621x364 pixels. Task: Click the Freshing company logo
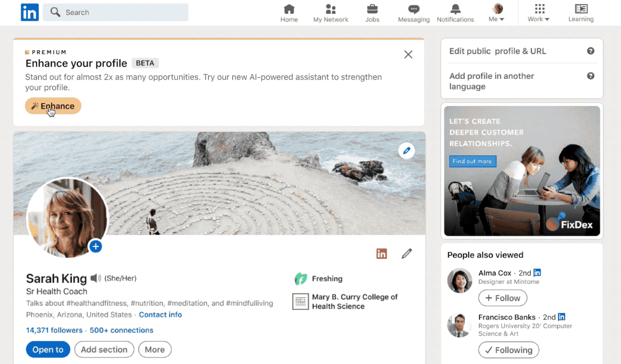300,278
